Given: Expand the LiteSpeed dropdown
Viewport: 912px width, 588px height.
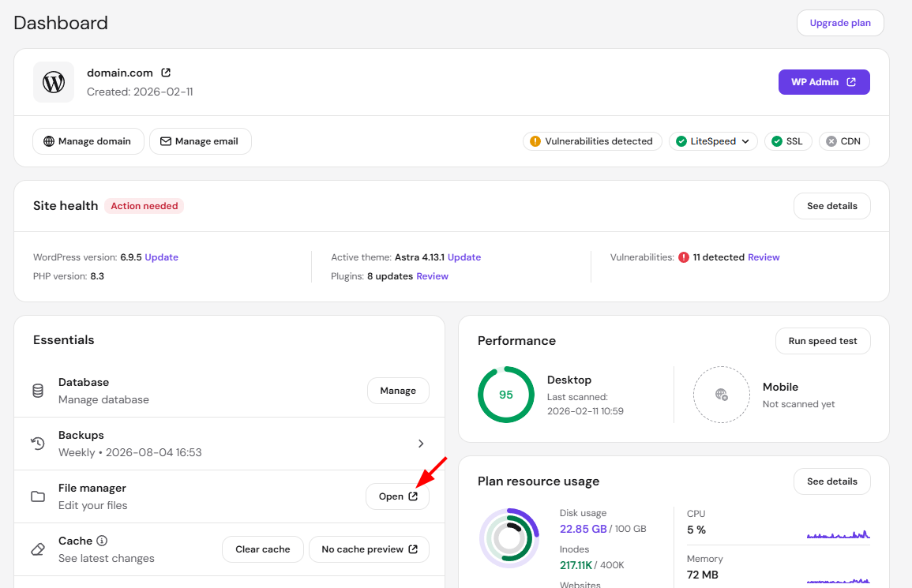Looking at the screenshot, I should tap(713, 141).
